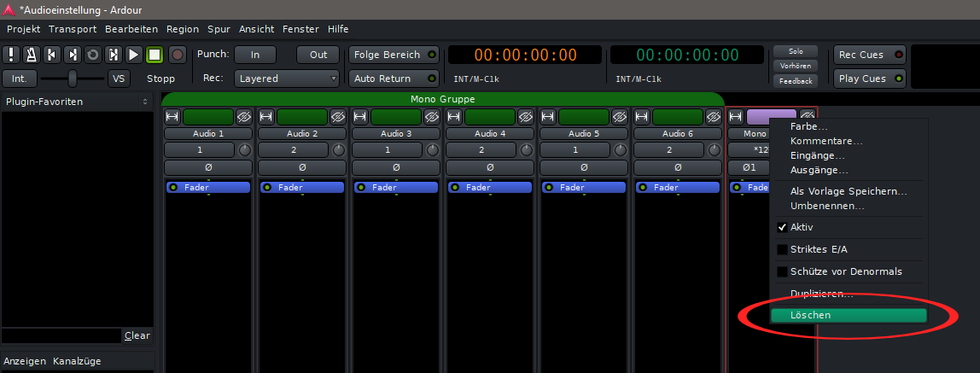Uncheck Aktiv in the context menu
Viewport: 980px width, 373px height.
pos(782,228)
